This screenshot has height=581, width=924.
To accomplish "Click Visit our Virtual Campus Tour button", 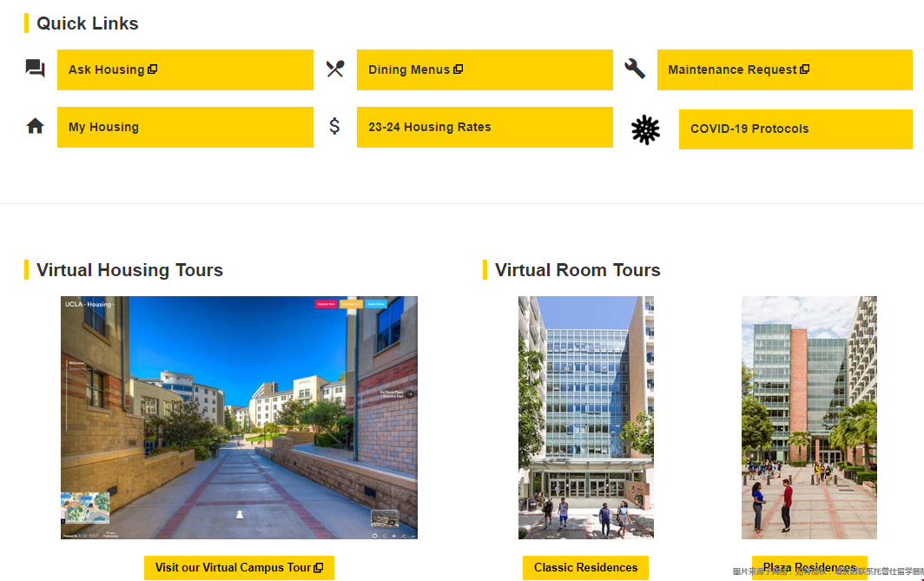I will pos(240,567).
